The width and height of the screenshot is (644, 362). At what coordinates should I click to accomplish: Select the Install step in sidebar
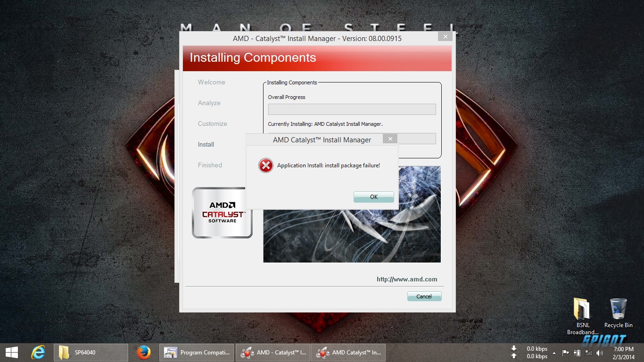[x=206, y=144]
